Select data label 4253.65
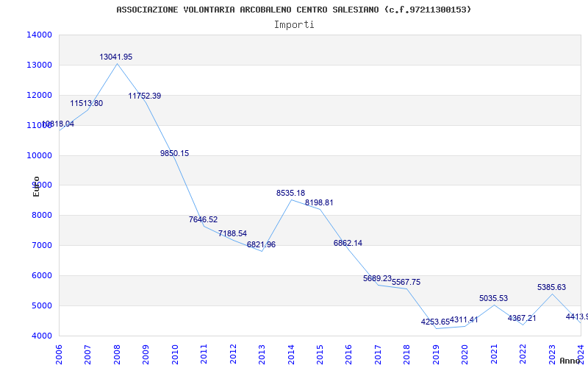Image resolution: width=588 pixels, height=368 pixels. [435, 322]
